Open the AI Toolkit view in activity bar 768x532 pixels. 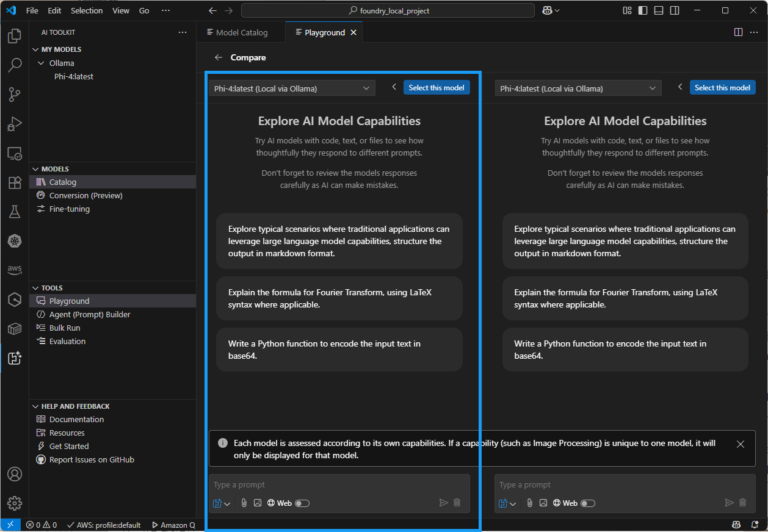15,358
